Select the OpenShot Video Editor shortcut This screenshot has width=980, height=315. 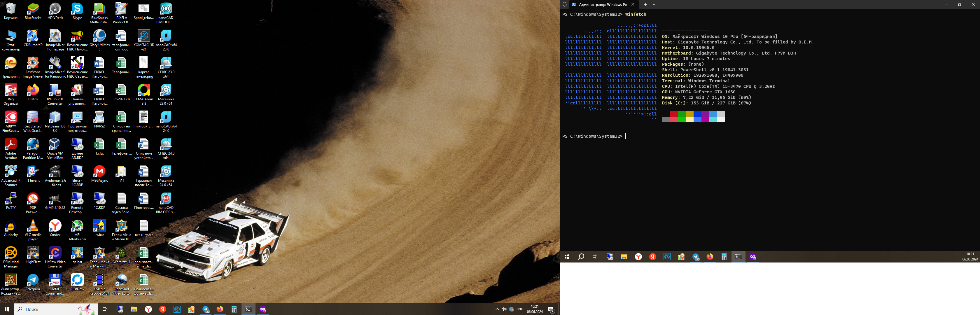tap(122, 285)
